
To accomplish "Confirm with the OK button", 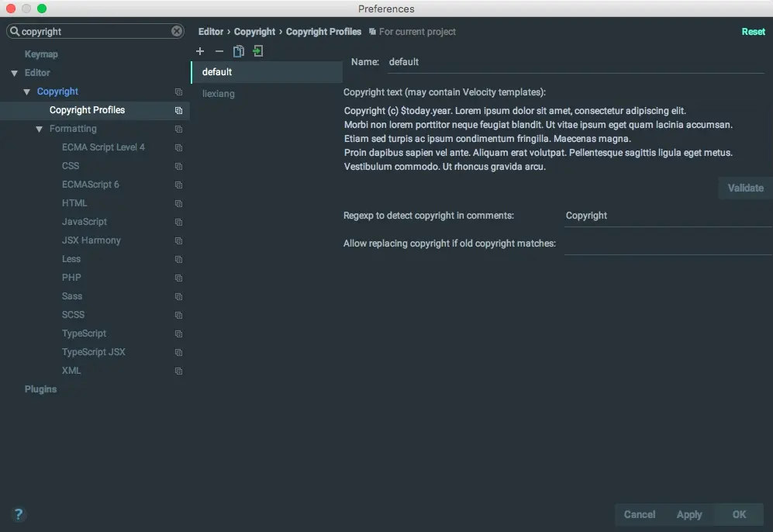I will point(738,514).
